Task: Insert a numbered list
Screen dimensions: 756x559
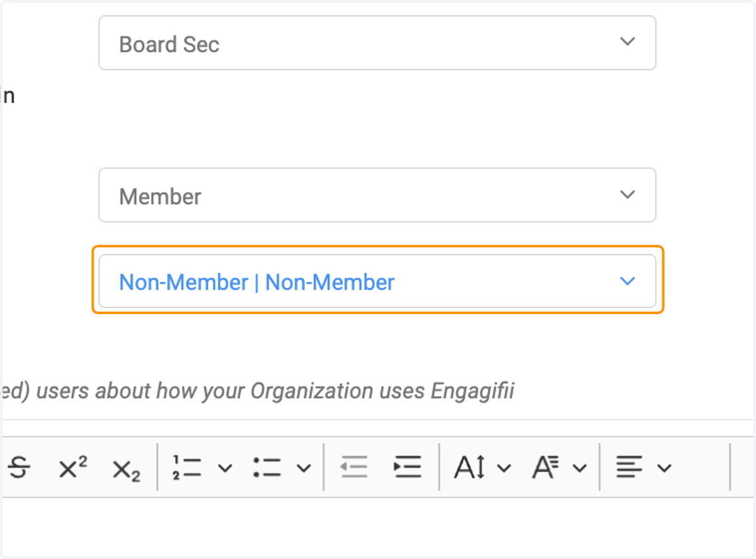Action: coord(186,468)
